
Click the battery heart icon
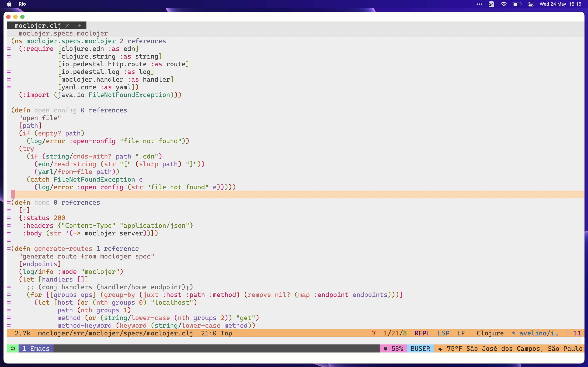(x=385, y=348)
